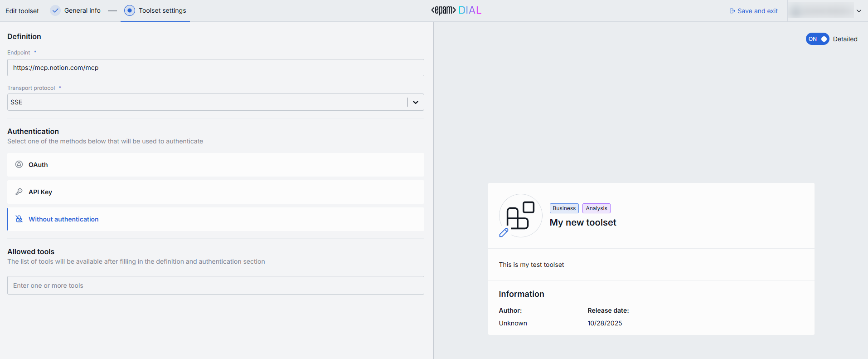Click the General info checkmark step icon
This screenshot has height=359, width=868.
click(55, 10)
